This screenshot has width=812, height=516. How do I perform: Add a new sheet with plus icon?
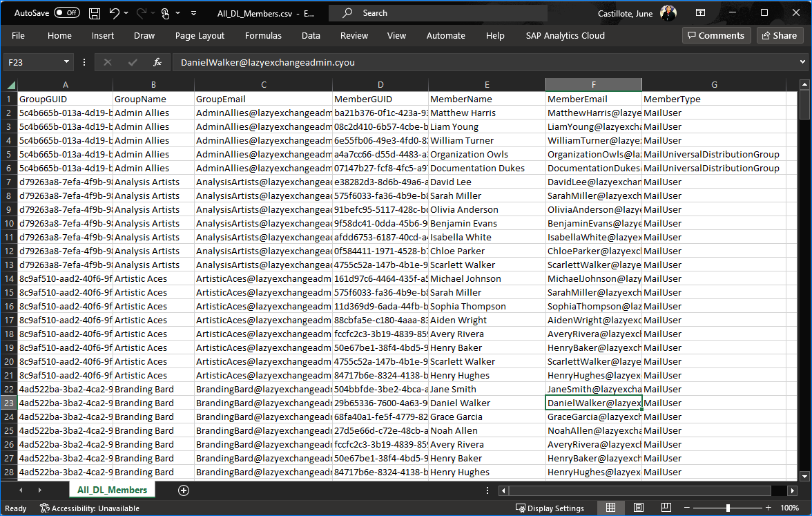184,490
